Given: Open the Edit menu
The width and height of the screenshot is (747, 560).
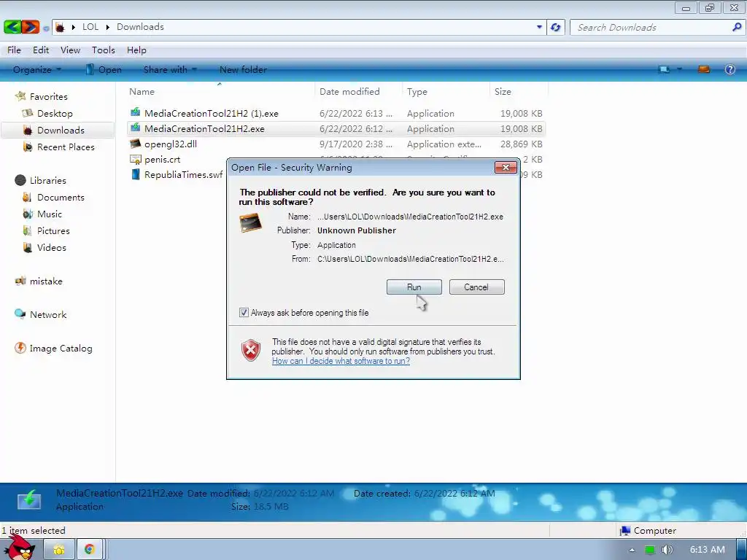Looking at the screenshot, I should pyautogui.click(x=41, y=50).
